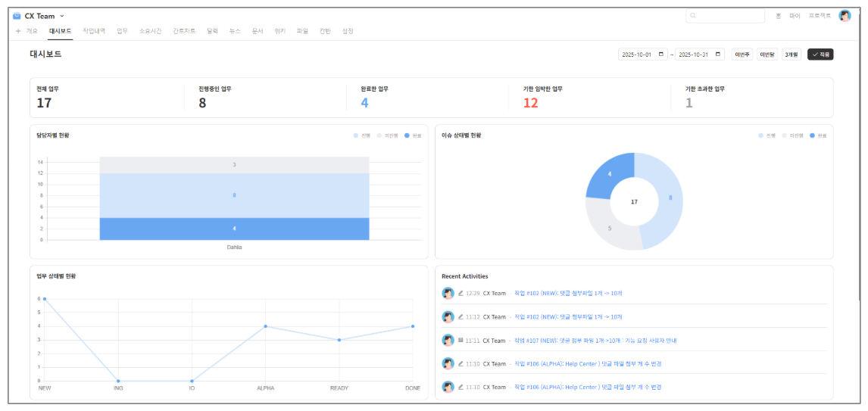The image size is (868, 411).
Task: Open calendar picker icon of 2025-10-01 field
Action: pyautogui.click(x=661, y=54)
